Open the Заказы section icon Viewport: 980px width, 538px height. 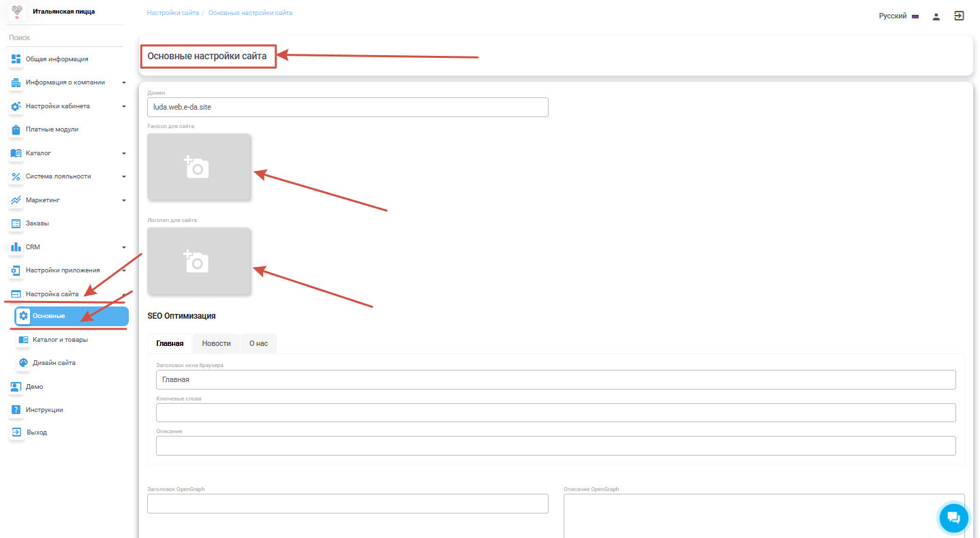coord(16,223)
